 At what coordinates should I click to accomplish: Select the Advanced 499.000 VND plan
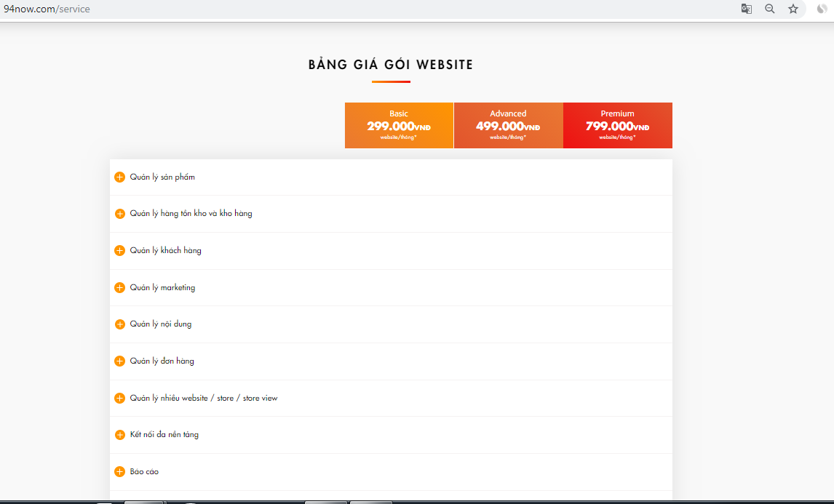click(508, 125)
